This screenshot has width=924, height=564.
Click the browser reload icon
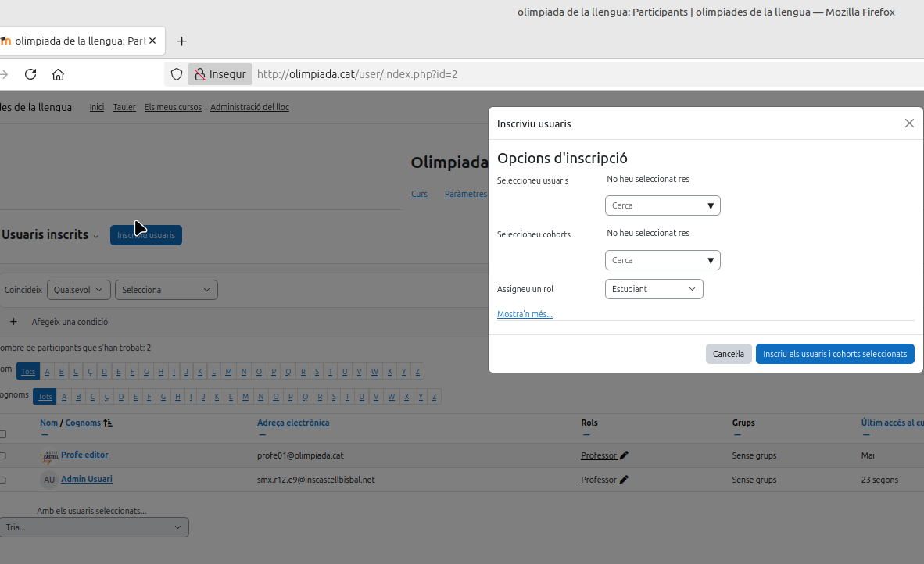(30, 74)
